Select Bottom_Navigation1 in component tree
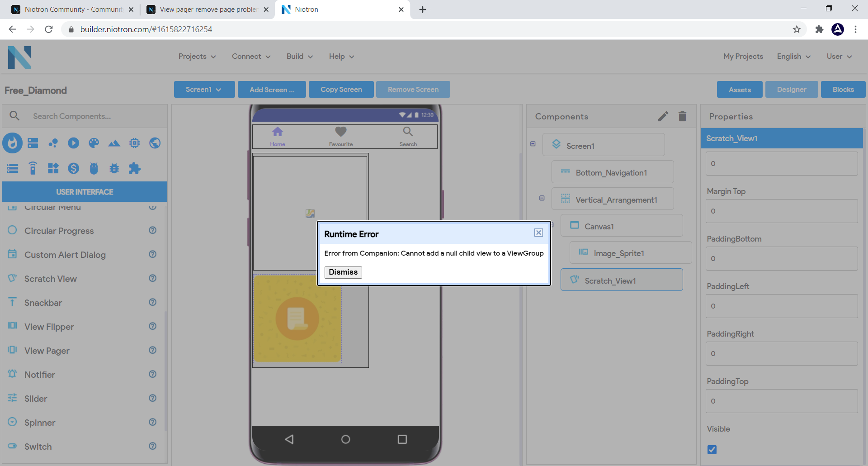The width and height of the screenshot is (868, 466). [613, 172]
